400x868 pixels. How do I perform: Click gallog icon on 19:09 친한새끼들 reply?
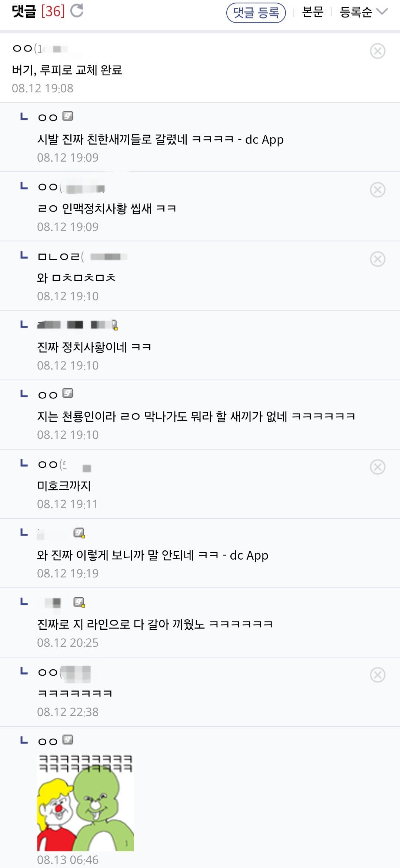coord(68,116)
